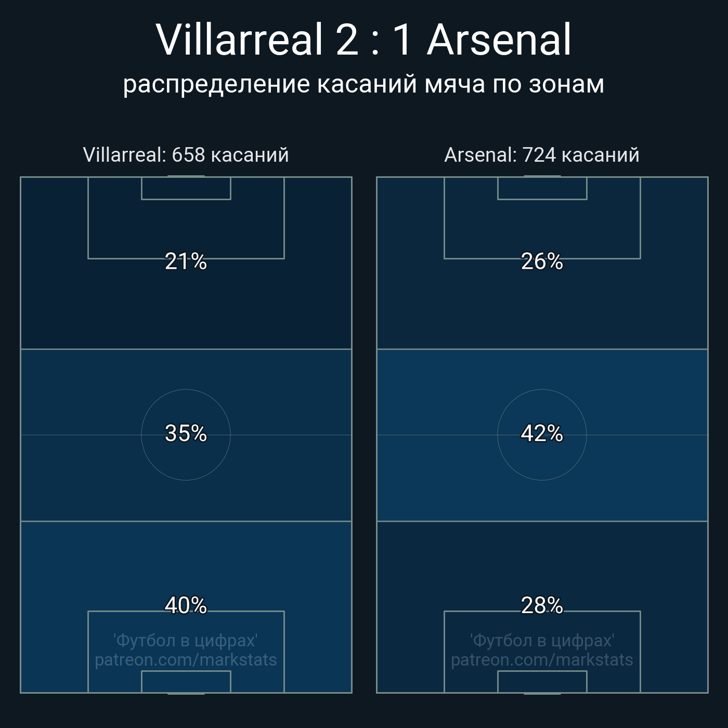Click Arsenal's 28% defensive third label
This screenshot has height=728, width=728.
[542, 606]
